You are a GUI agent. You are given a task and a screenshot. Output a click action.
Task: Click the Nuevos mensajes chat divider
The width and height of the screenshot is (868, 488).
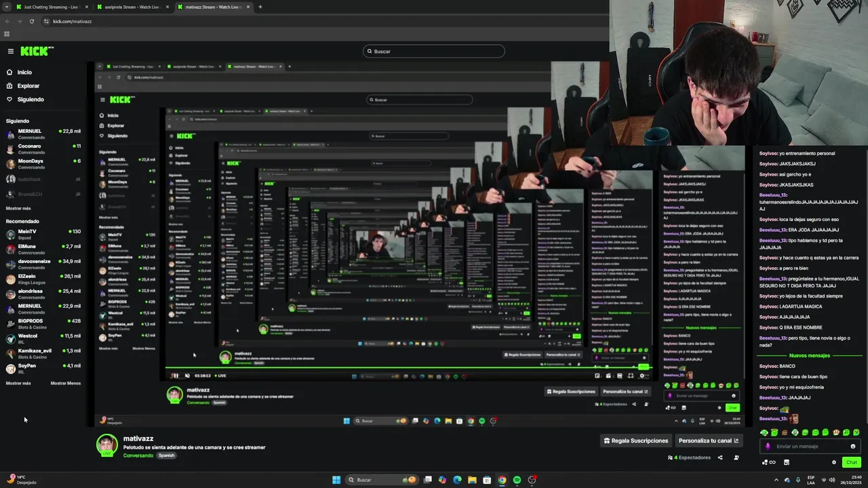(x=810, y=355)
